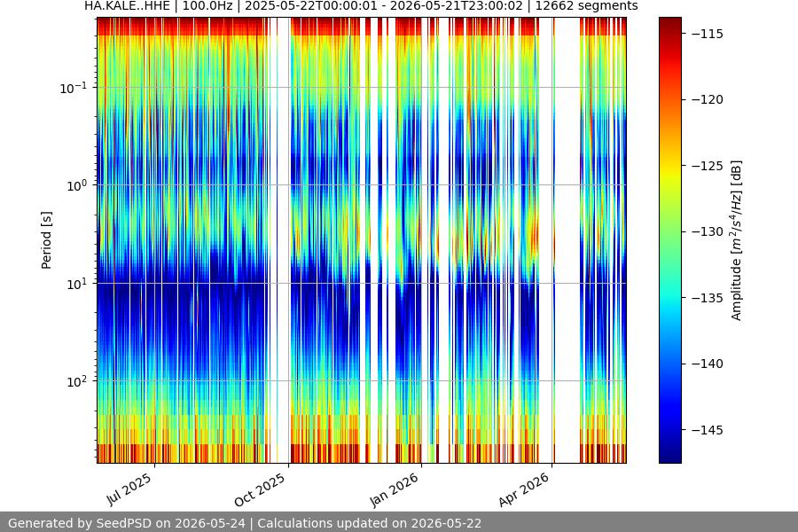This screenshot has height=532, width=798.
Task: Click the 10⁰ period tick label
Action: (x=76, y=185)
